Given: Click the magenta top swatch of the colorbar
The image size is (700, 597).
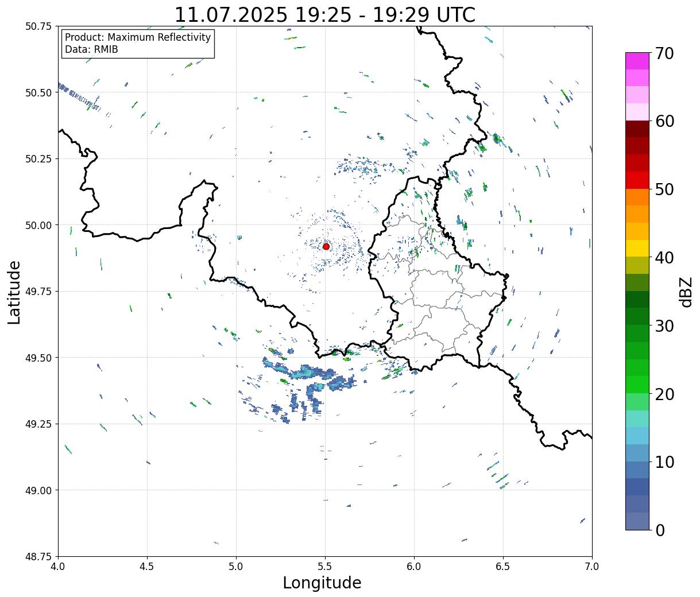Looking at the screenshot, I should tap(637, 61).
